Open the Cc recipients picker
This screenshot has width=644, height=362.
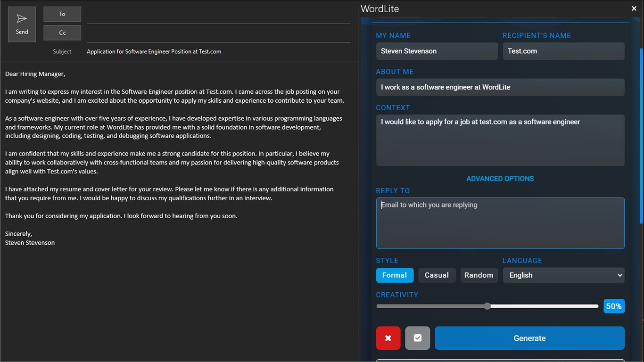62,33
